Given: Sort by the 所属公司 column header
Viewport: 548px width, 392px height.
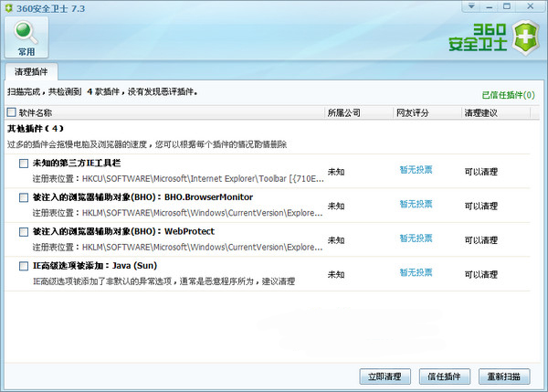Looking at the screenshot, I should tap(344, 112).
